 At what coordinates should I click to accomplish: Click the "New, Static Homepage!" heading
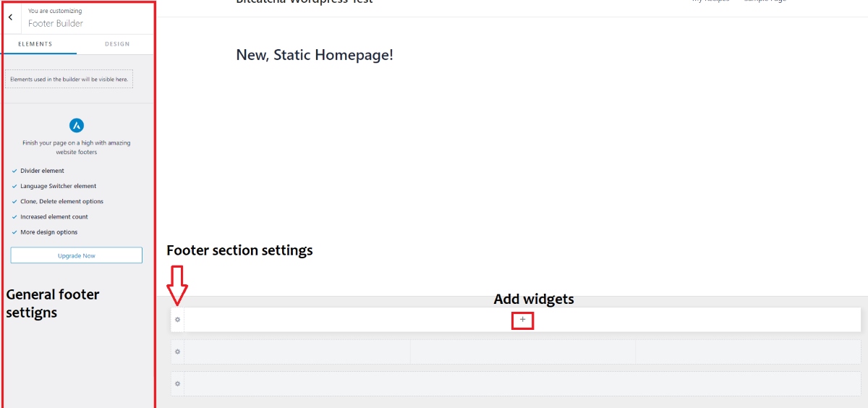[315, 55]
